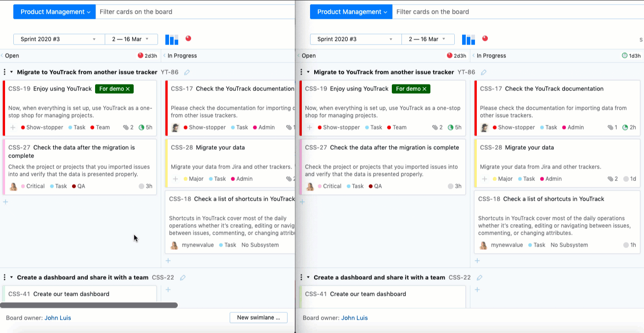Click the edit pencil beside CSS-22 in right board

tap(480, 278)
